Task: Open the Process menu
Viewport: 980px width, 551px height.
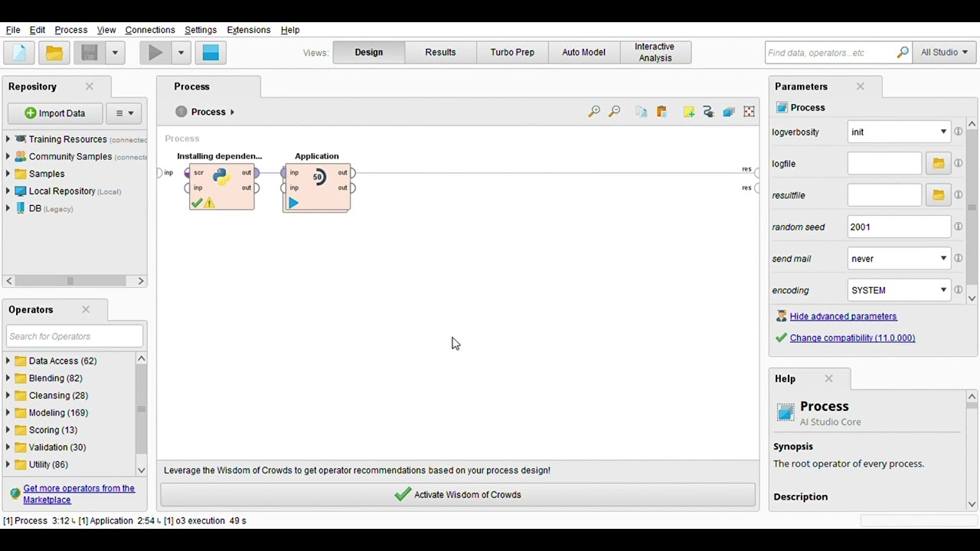Action: [x=71, y=30]
